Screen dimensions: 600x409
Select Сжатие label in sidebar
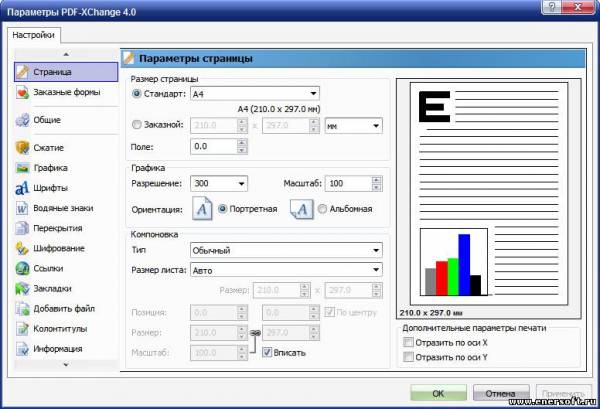[x=49, y=148]
